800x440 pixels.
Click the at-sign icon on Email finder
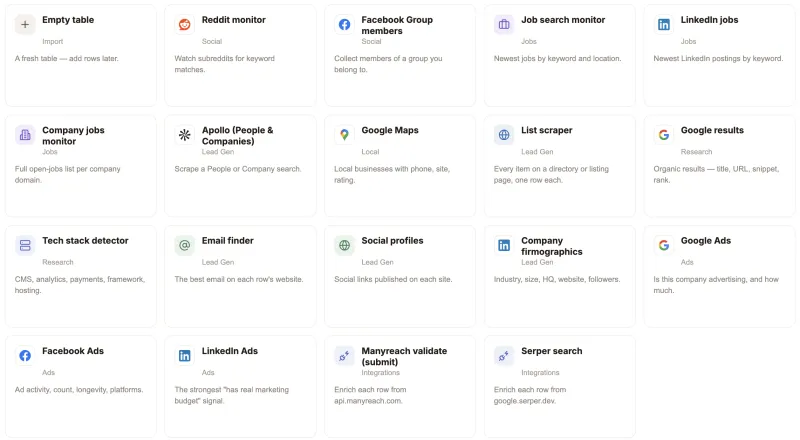[x=185, y=245]
